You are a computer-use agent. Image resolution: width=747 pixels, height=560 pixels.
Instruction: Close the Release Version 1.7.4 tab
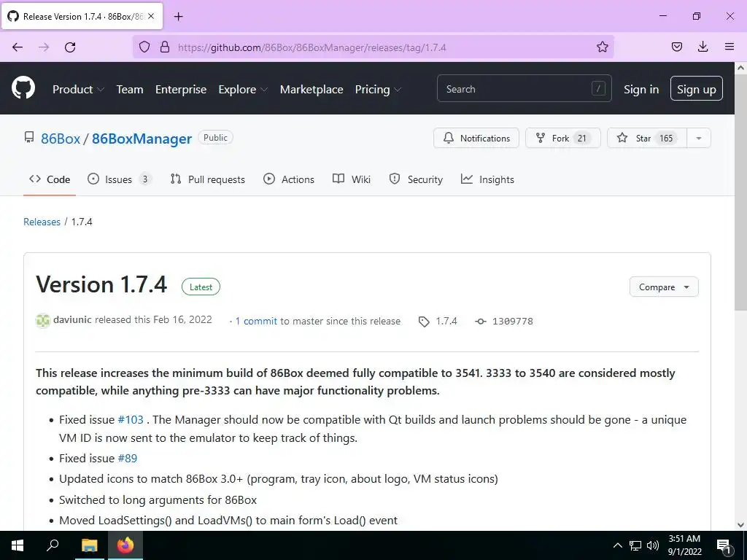[151, 16]
